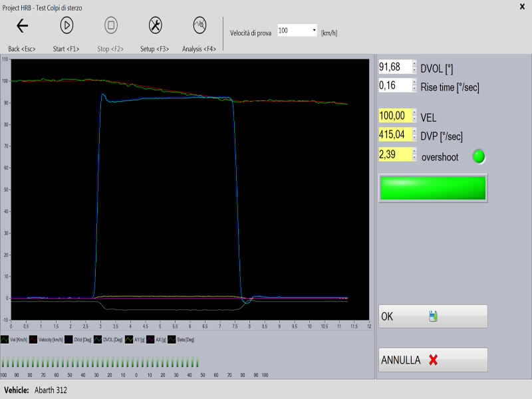
Task: Click the Stop icon in toolbar
Action: pos(111,26)
